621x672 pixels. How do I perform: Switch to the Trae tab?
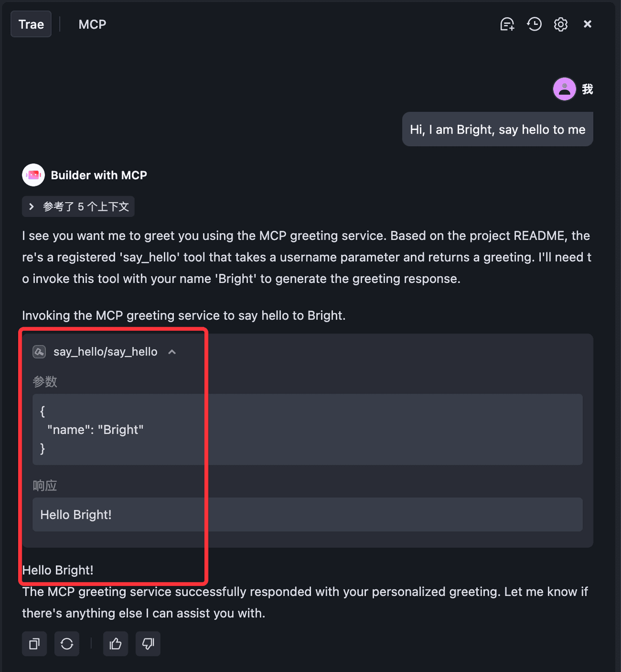click(x=31, y=24)
